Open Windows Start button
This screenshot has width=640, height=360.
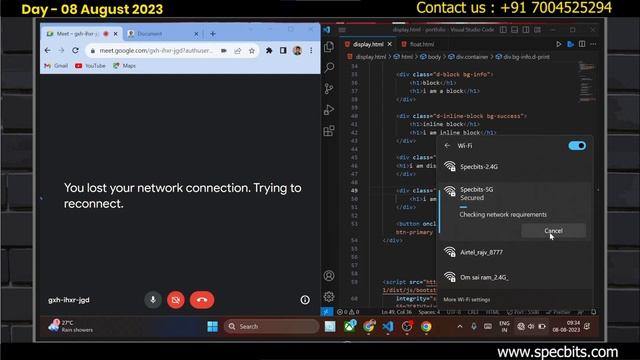[x=213, y=327]
